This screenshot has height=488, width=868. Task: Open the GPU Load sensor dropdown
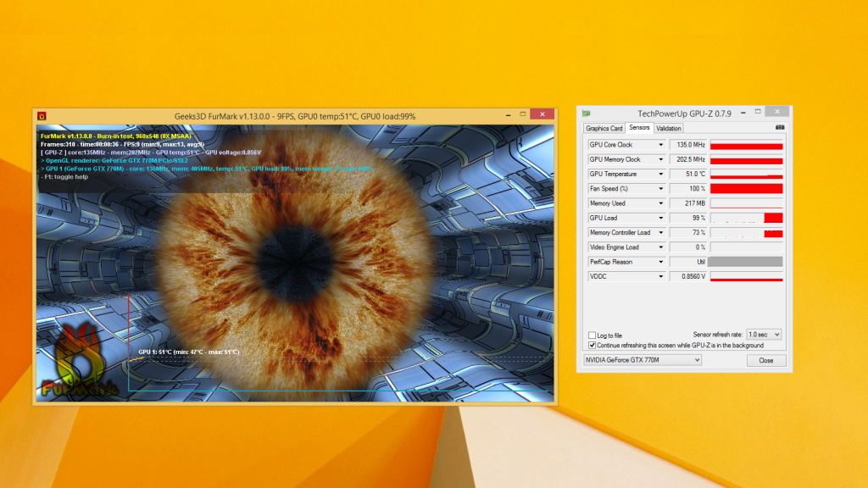pos(660,218)
